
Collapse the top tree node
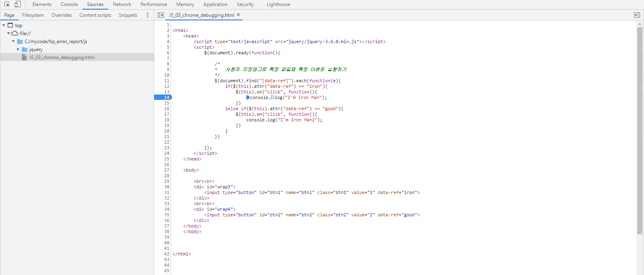pos(4,25)
